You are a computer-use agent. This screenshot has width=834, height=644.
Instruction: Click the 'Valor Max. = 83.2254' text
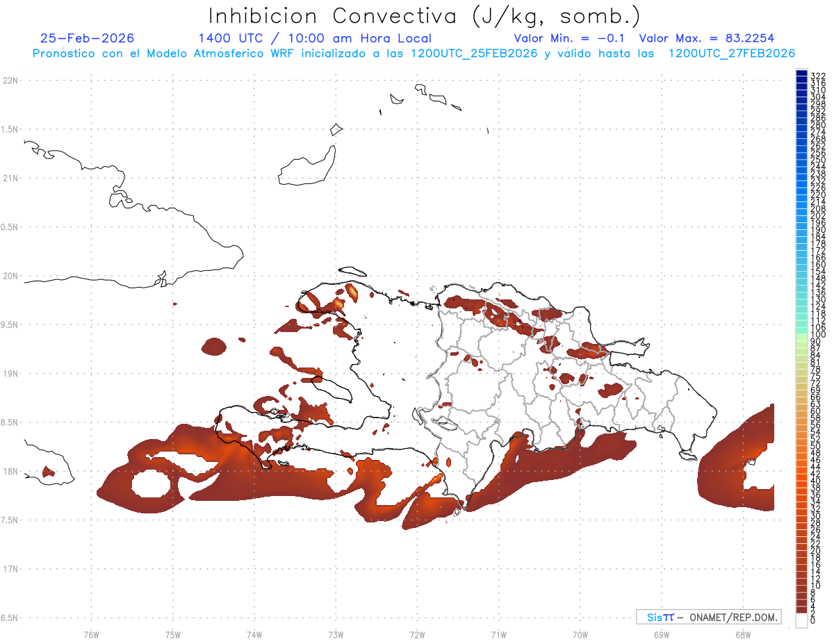pyautogui.click(x=707, y=38)
